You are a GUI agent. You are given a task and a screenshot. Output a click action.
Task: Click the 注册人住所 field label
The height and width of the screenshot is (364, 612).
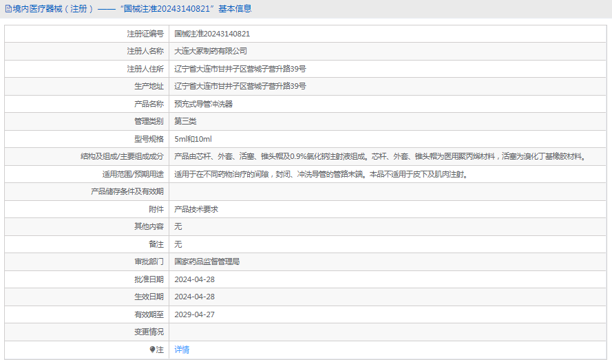pos(145,69)
